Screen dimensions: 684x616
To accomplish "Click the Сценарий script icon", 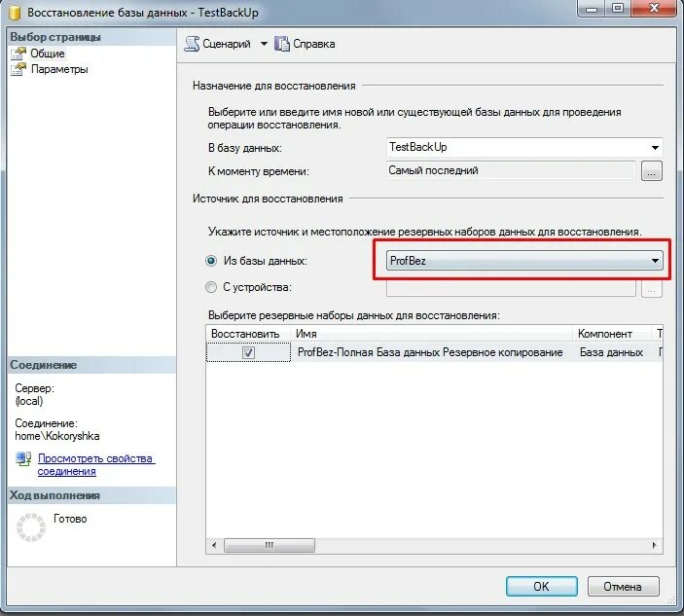I will click(192, 44).
